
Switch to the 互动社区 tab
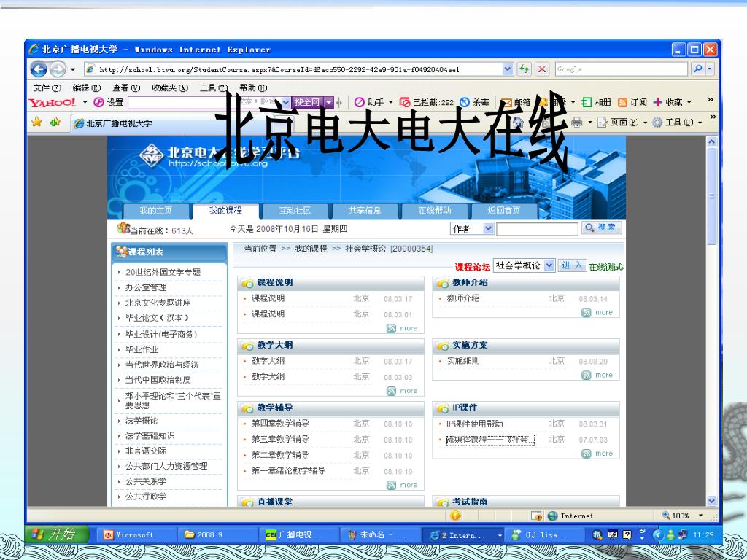(295, 211)
